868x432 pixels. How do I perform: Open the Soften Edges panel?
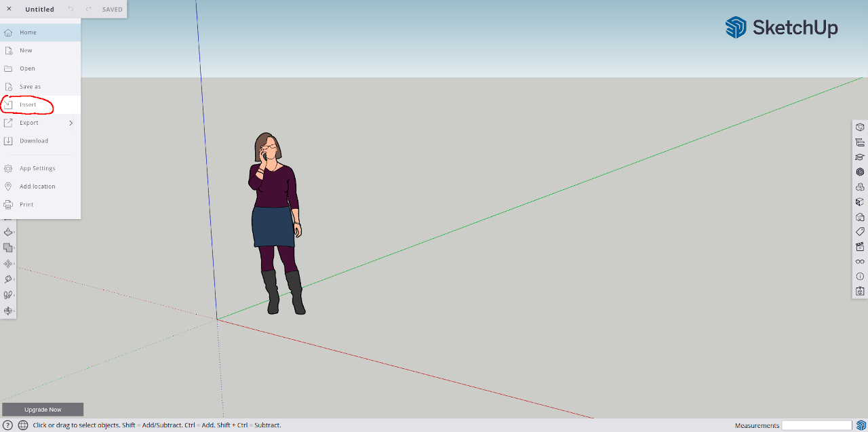click(x=860, y=216)
